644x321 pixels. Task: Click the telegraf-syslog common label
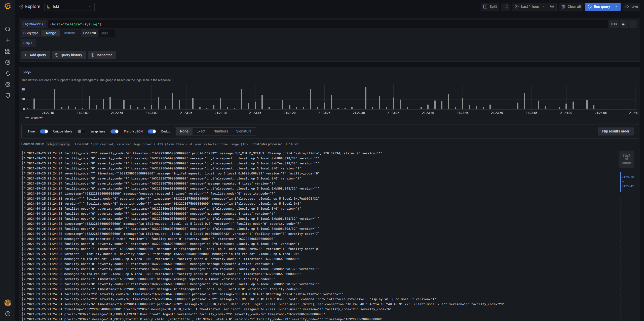coord(58,144)
